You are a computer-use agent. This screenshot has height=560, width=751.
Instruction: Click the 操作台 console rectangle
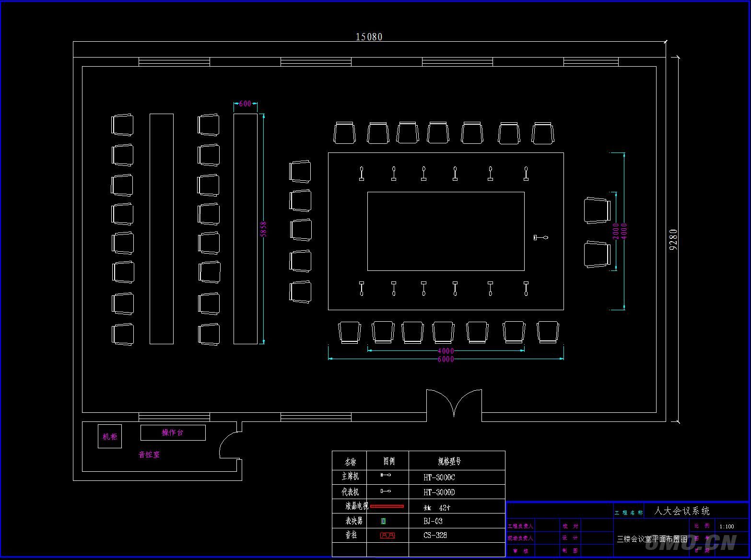[173, 432]
